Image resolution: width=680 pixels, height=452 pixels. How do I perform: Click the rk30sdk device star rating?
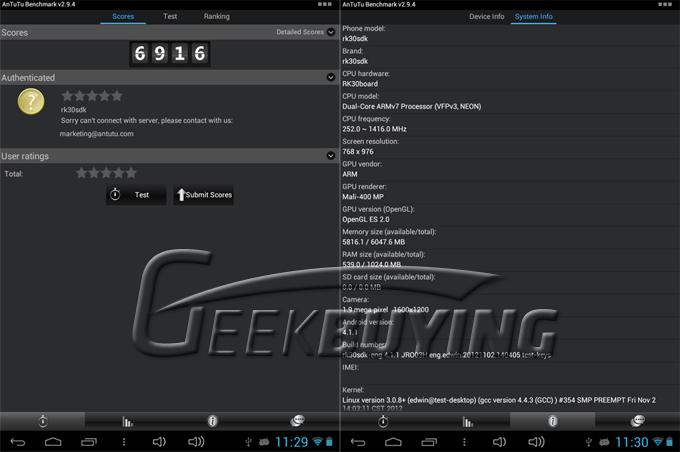[x=92, y=96]
